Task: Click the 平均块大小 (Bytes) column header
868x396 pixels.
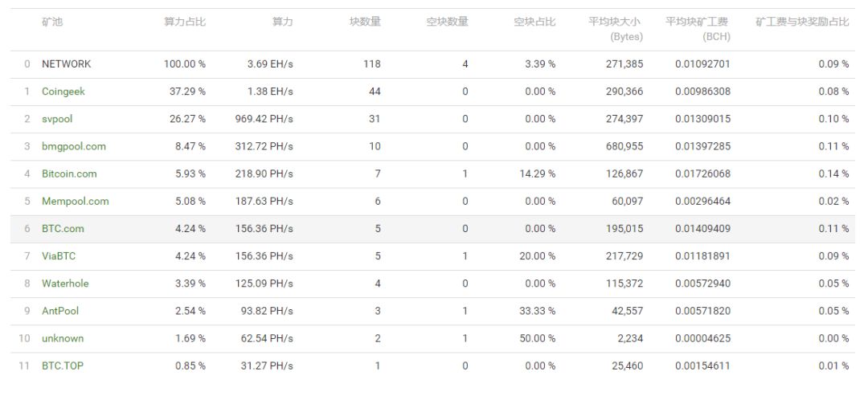Action: pyautogui.click(x=616, y=29)
